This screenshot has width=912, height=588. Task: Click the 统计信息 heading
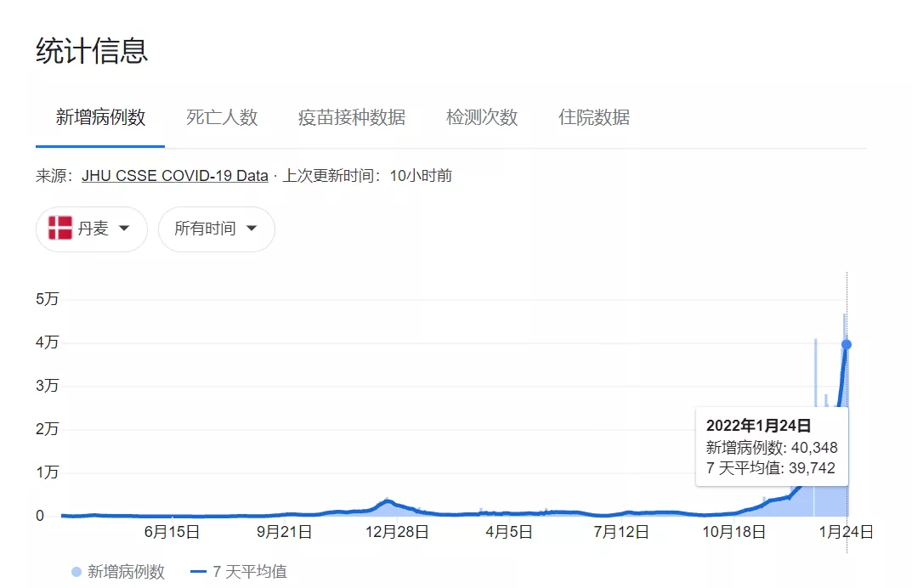[92, 51]
